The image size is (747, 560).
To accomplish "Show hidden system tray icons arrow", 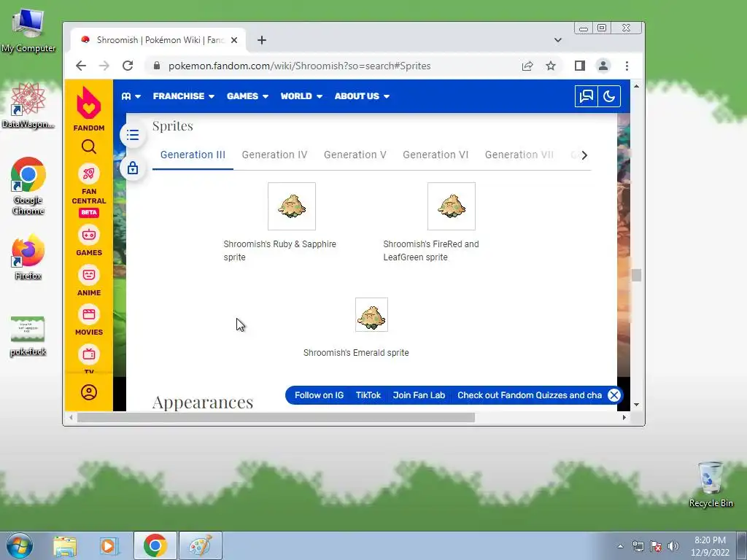I will pos(620,546).
